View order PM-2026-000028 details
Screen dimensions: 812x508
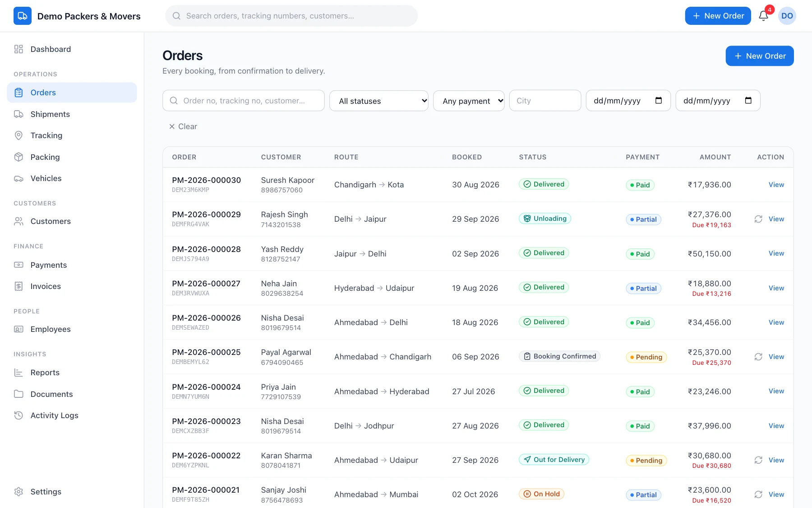pyautogui.click(x=776, y=253)
